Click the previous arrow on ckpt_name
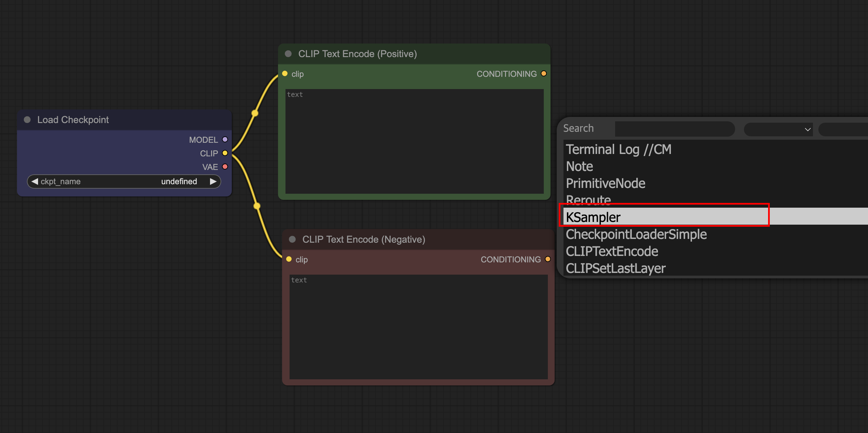 [35, 181]
